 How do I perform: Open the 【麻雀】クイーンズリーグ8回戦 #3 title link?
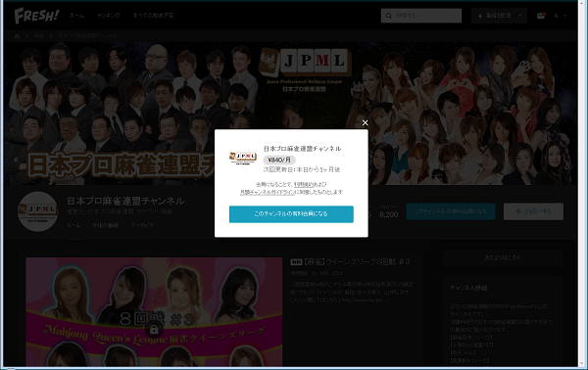click(x=350, y=261)
